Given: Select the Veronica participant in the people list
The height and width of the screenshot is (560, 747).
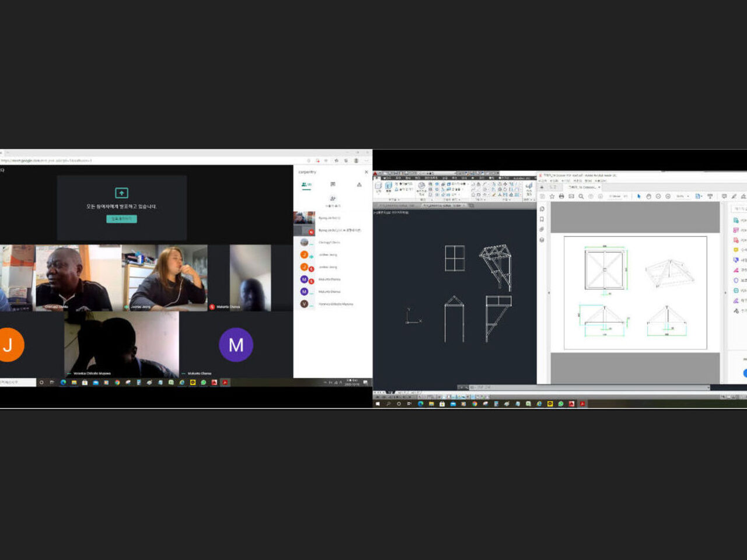Looking at the screenshot, I should (335, 304).
